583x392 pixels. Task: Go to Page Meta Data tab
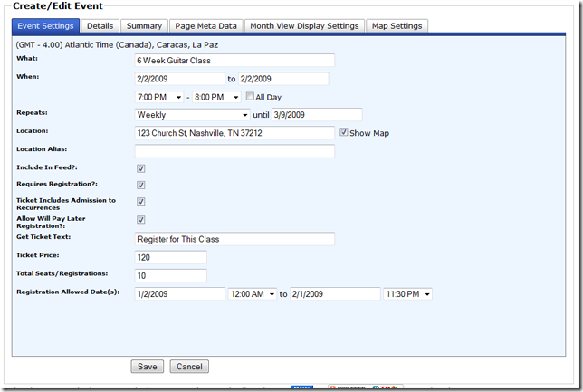[x=206, y=26]
